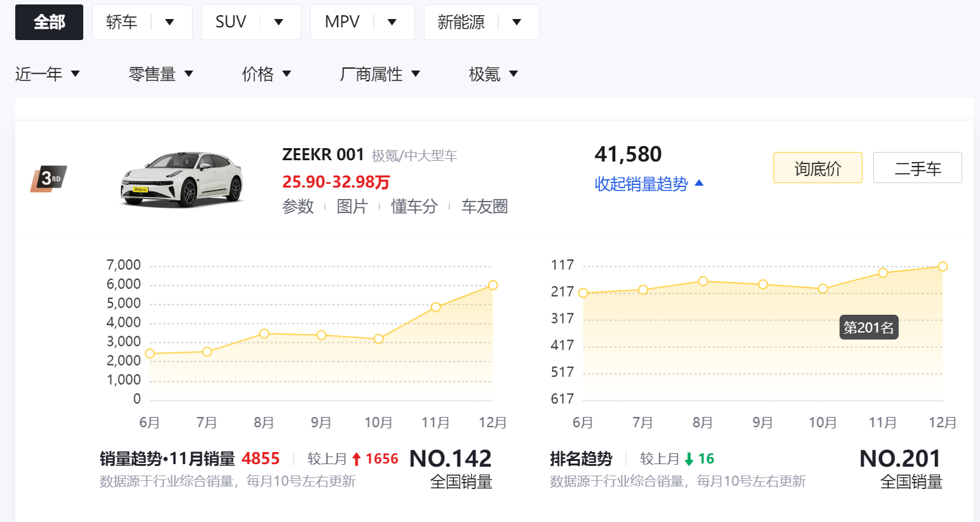Viewport: 980px width, 522px height.
Task: Select the 轿车 category tab
Action: [x=121, y=22]
